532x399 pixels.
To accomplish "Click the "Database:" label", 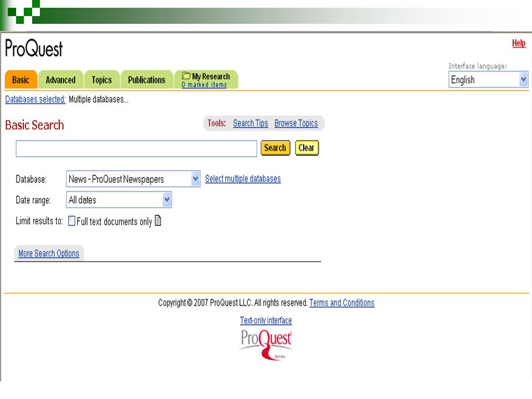I will click(x=31, y=179).
